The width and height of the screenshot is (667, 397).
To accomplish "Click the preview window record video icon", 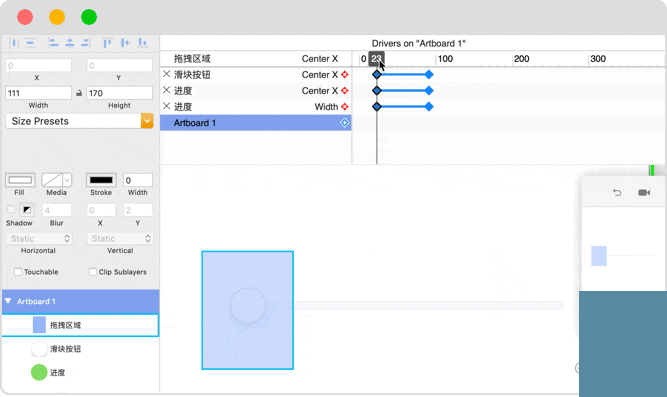I will pos(644,193).
